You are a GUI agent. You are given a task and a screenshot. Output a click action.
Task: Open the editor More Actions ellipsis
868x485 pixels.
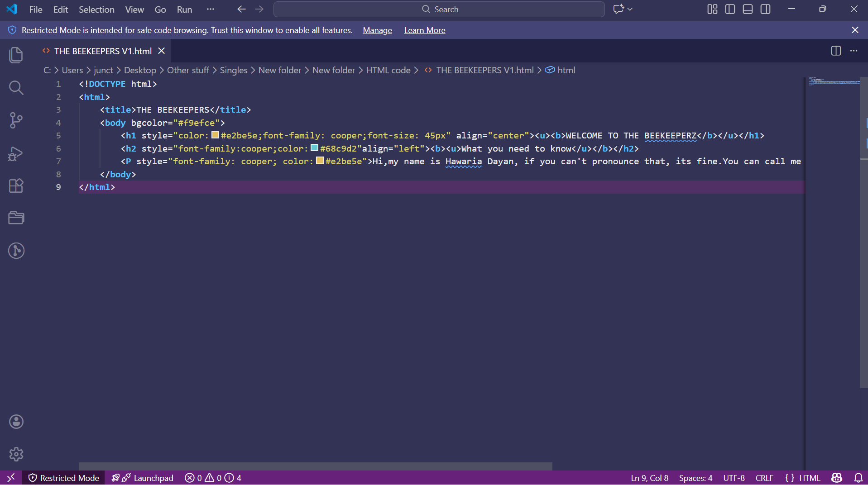click(854, 51)
